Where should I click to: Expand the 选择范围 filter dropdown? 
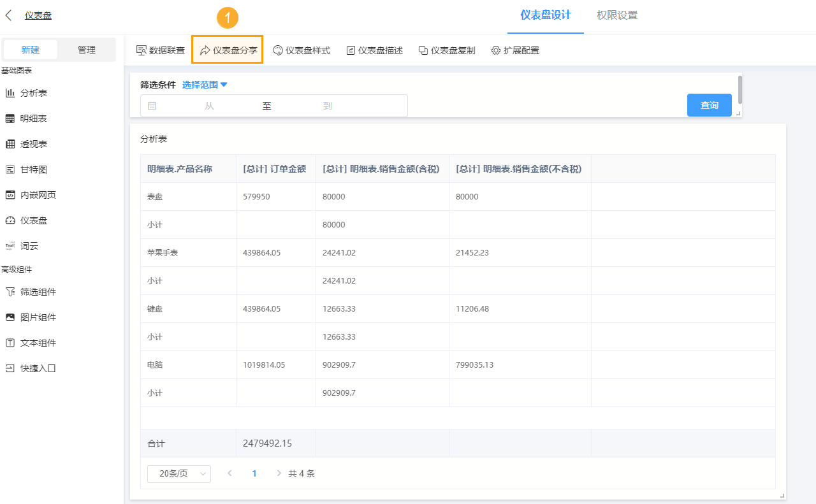point(204,84)
